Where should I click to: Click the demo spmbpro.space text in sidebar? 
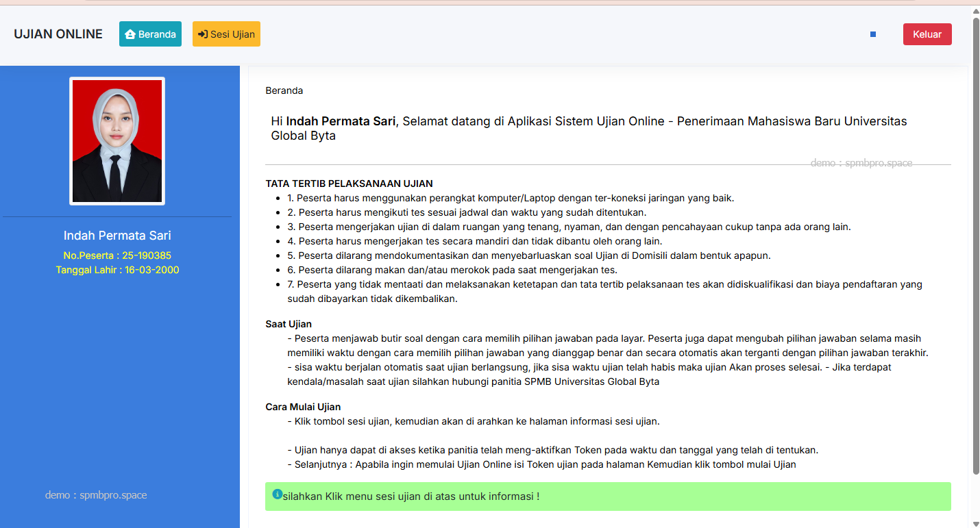point(96,495)
